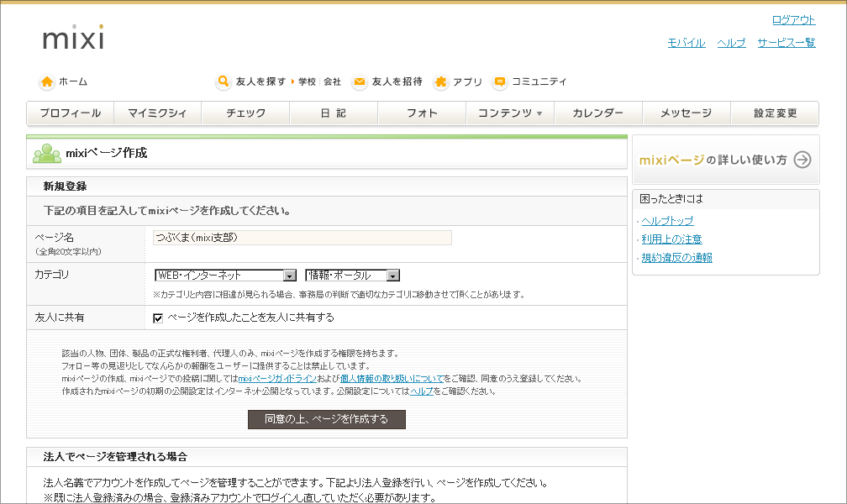Image resolution: width=847 pixels, height=504 pixels.
Task: Click the ページ名 input field
Action: [x=302, y=238]
